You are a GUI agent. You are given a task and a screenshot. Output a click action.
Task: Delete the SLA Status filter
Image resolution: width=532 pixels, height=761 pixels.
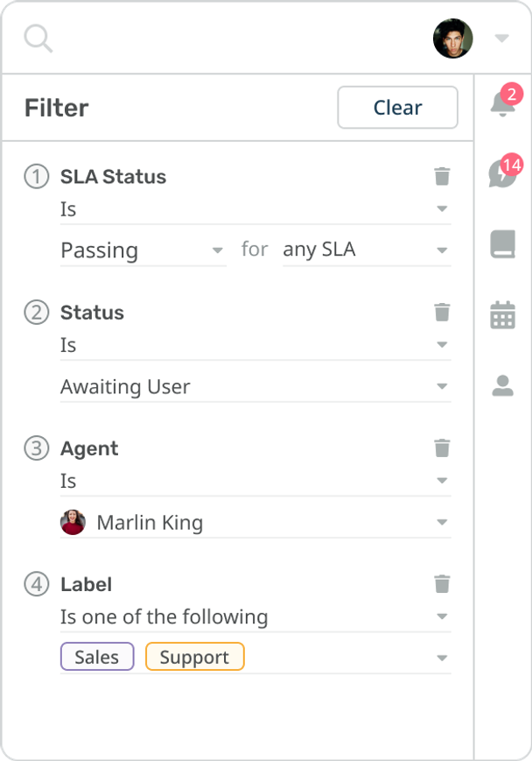click(442, 177)
